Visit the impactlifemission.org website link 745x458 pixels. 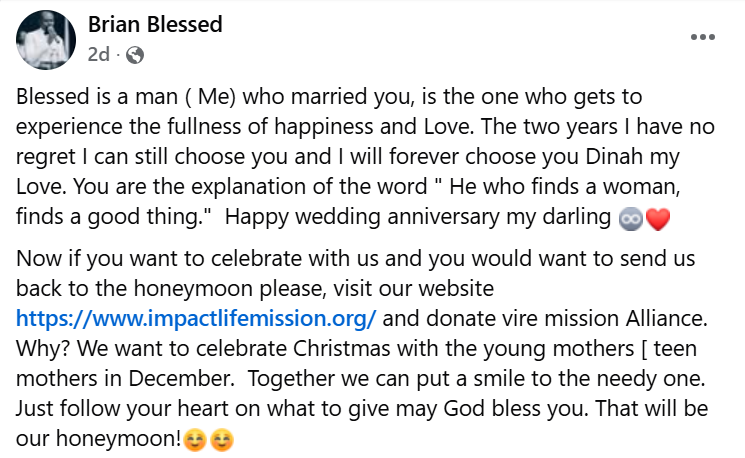coord(196,320)
